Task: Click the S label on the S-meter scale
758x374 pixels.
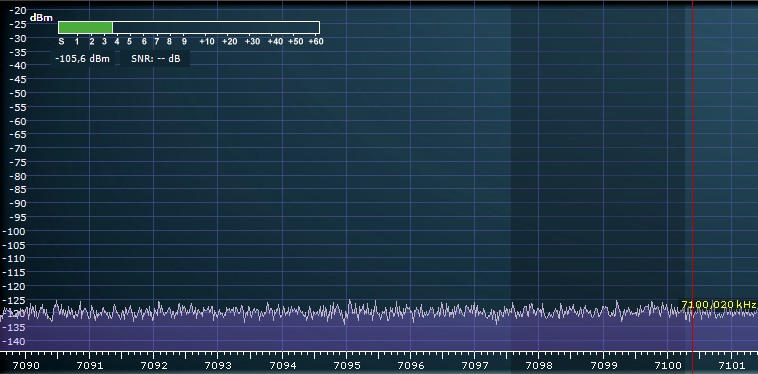Action: (61, 42)
